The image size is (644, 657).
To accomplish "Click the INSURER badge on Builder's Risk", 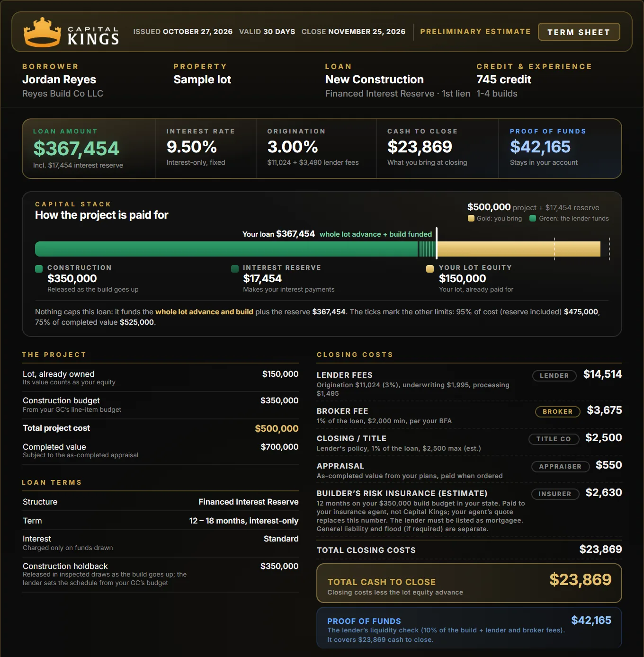I will [x=555, y=494].
